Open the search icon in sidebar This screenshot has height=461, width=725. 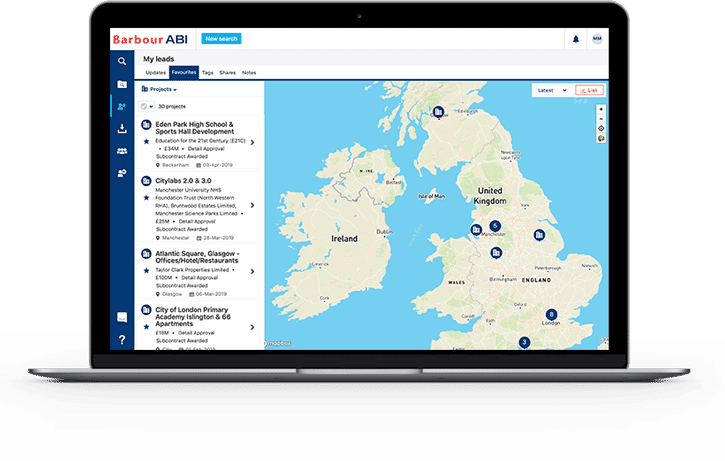(122, 61)
